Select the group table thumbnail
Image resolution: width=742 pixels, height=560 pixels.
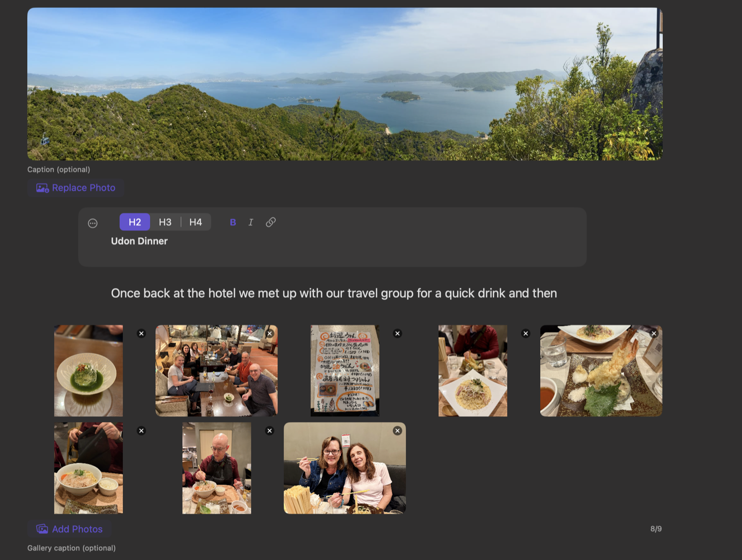coord(217,371)
